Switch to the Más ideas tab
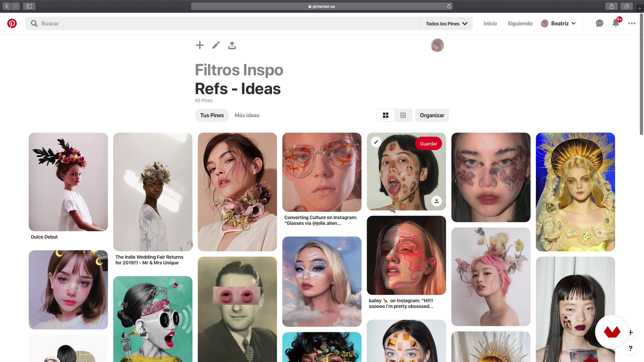This screenshot has width=644, height=362. [x=247, y=115]
